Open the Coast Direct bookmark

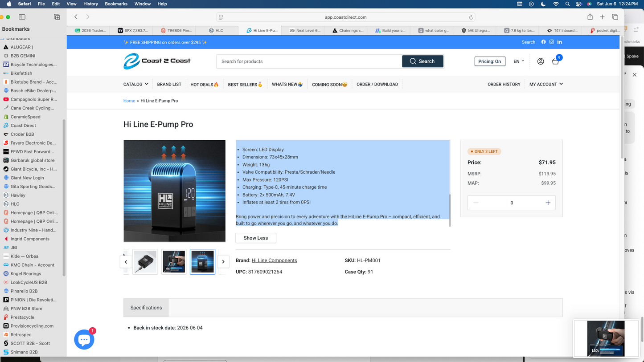[23, 126]
